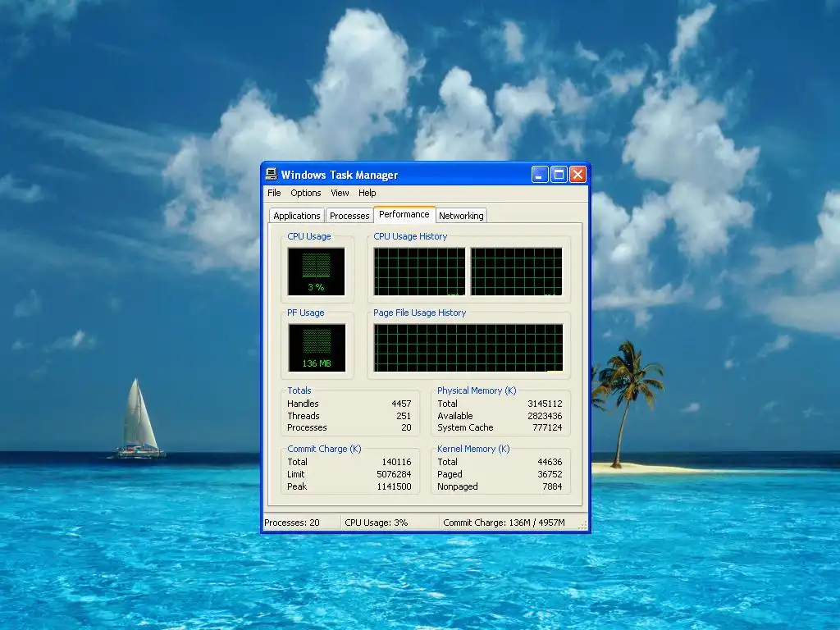840x630 pixels.
Task: Open the View menu
Action: click(340, 193)
